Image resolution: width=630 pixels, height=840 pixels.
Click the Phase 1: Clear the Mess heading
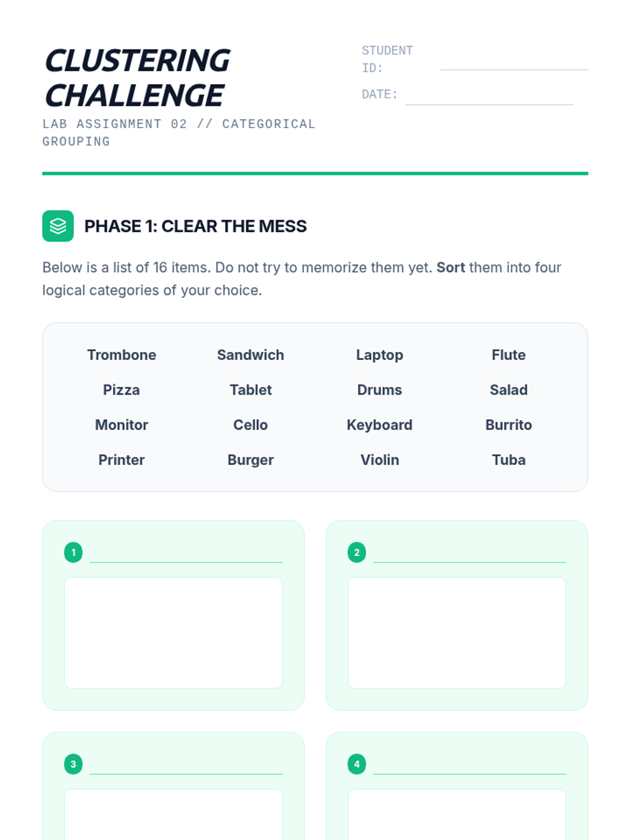point(195,226)
